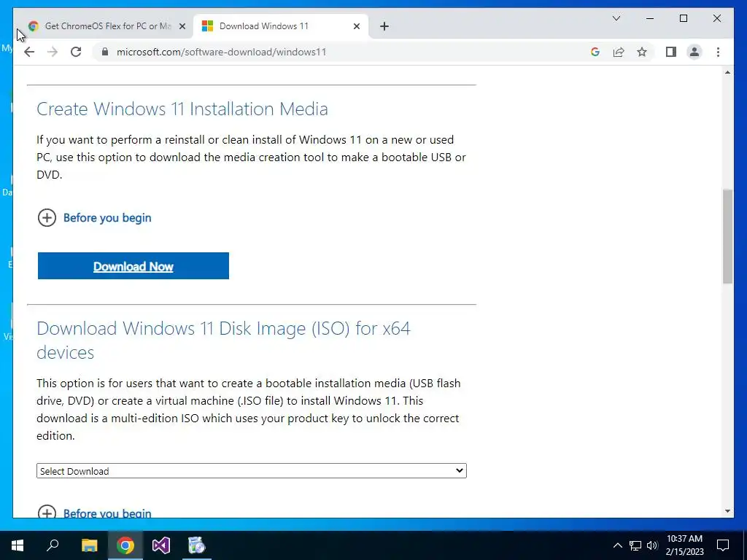The height and width of the screenshot is (560, 747).
Task: Bookmark this page with the star icon
Action: (642, 52)
